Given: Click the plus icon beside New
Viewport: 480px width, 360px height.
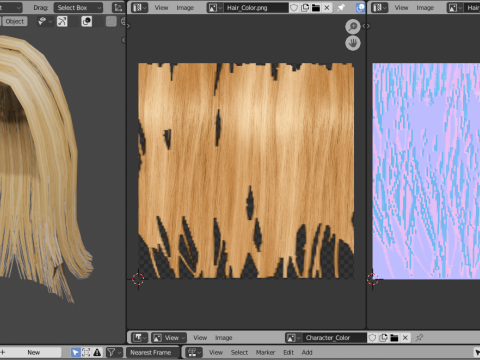Looking at the screenshot, I should coord(3,352).
